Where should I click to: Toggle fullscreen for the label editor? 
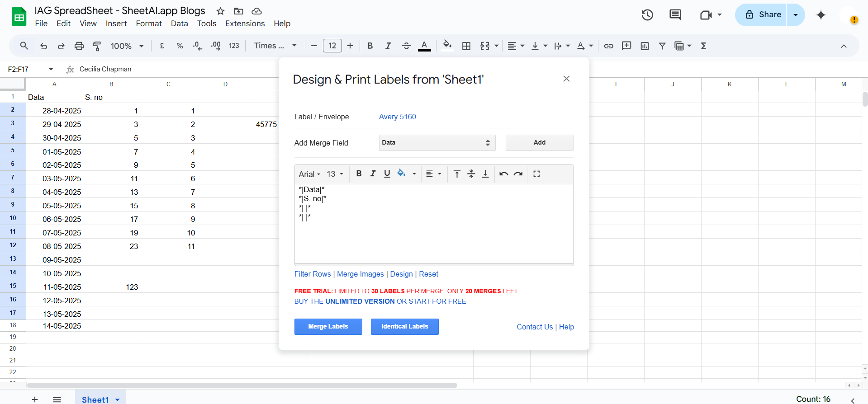coord(536,174)
